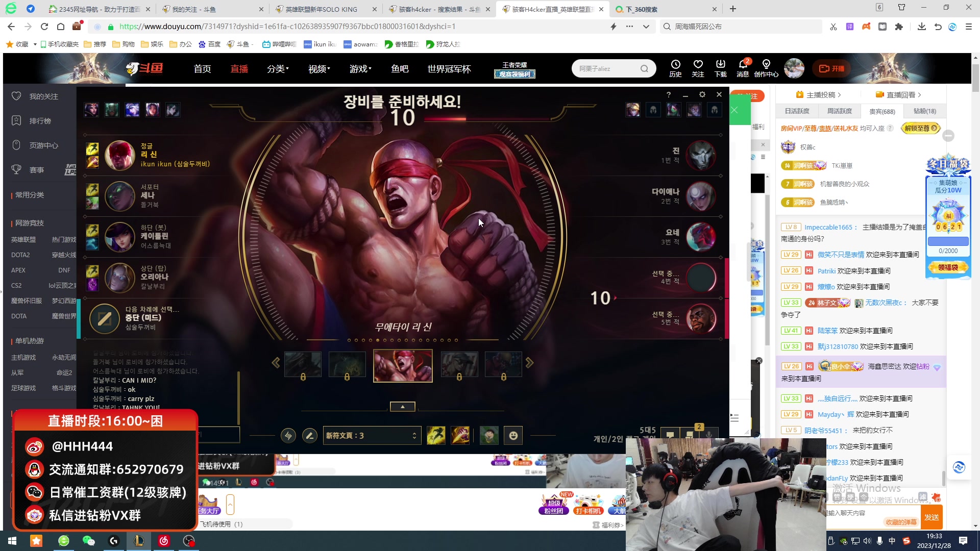Open rune page dropdown 新符文頁 : 3
Image resolution: width=980 pixels, height=551 pixels.
coord(372,436)
